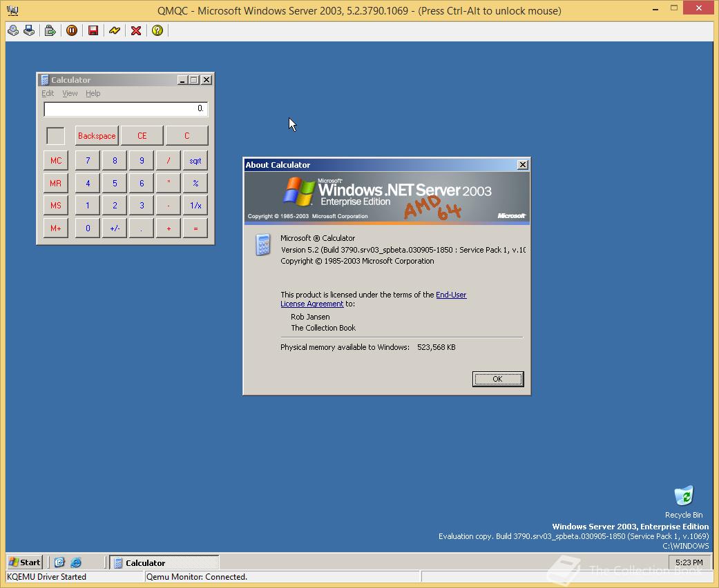
Task: Click 'KQEMU Driver Started' status bar text
Action: point(46,576)
